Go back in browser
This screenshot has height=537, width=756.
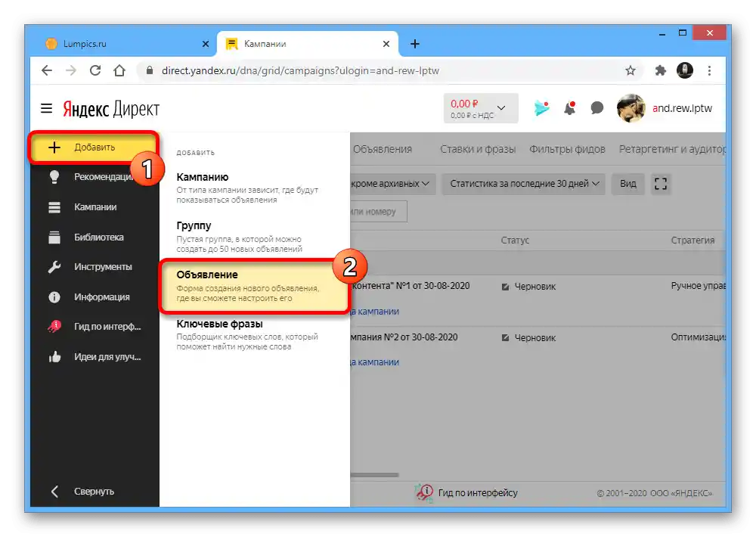click(x=47, y=70)
